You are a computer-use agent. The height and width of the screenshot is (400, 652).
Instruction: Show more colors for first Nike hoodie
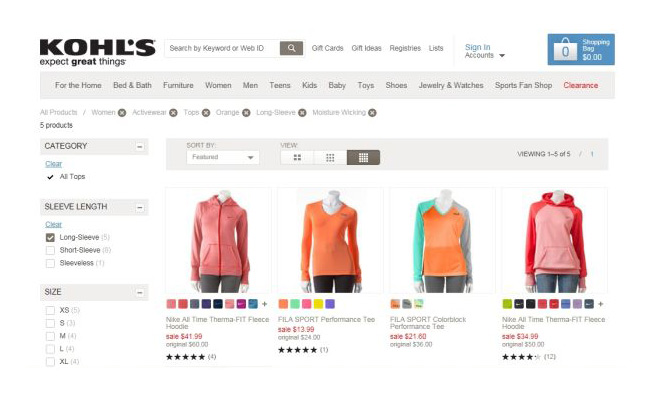pos(264,304)
